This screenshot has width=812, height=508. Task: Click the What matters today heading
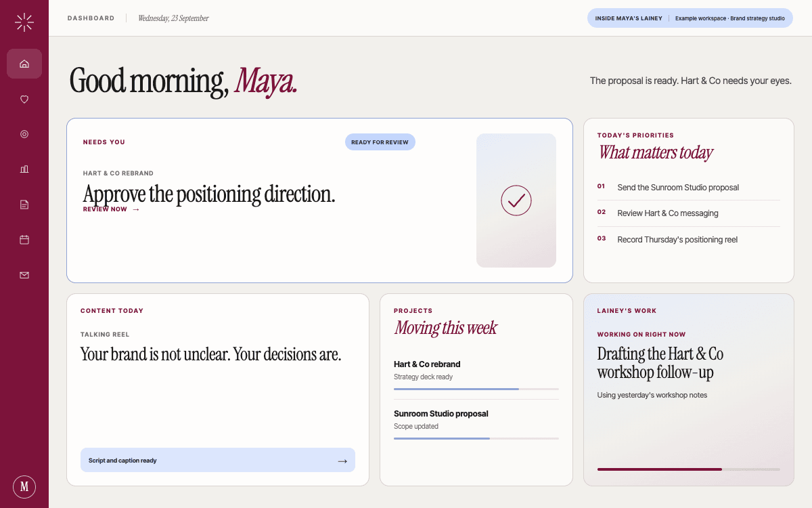[x=655, y=153]
